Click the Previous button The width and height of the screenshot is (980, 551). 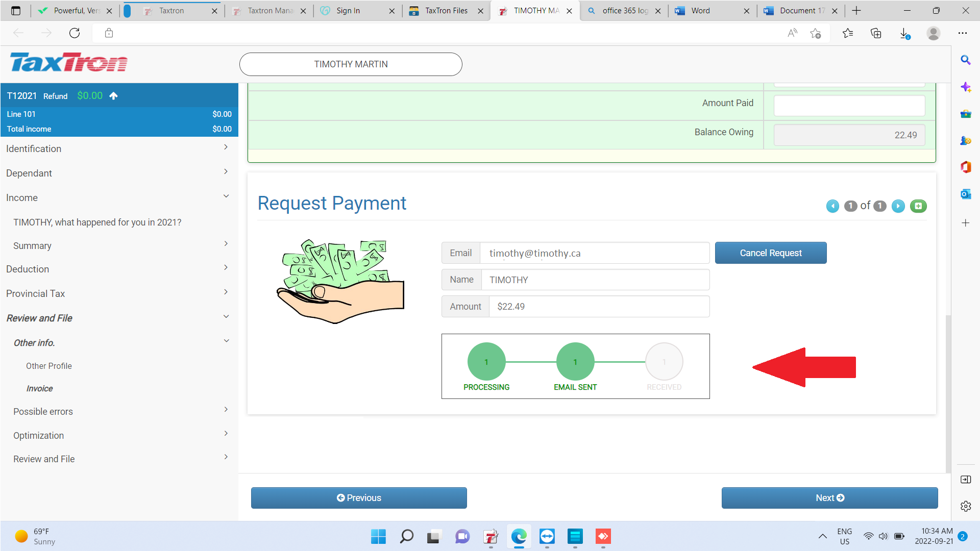pyautogui.click(x=358, y=497)
